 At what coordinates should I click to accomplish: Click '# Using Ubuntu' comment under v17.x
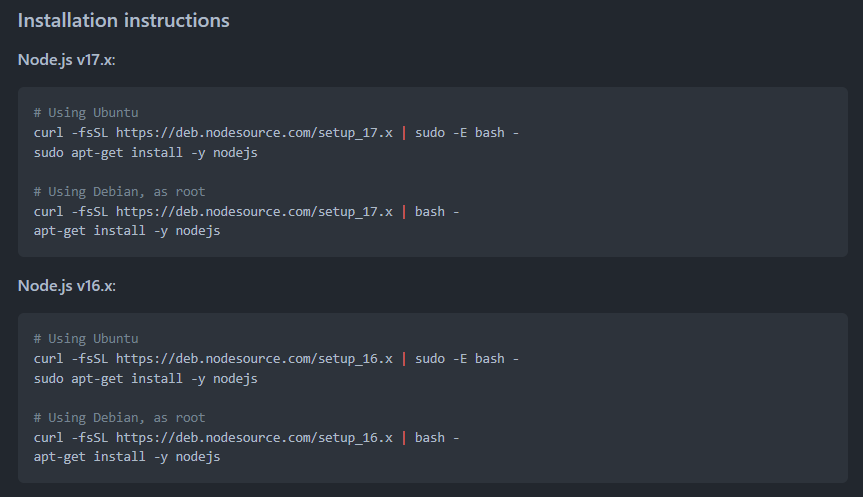coord(86,113)
